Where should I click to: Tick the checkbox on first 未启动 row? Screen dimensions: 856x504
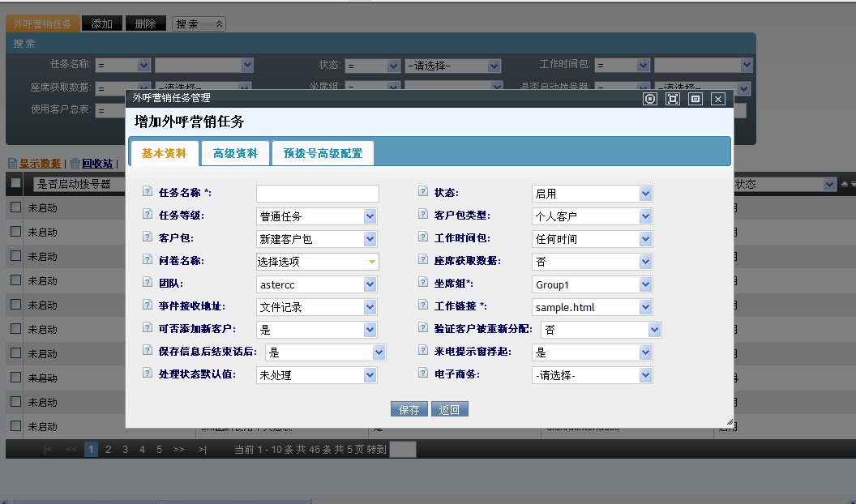pos(15,207)
